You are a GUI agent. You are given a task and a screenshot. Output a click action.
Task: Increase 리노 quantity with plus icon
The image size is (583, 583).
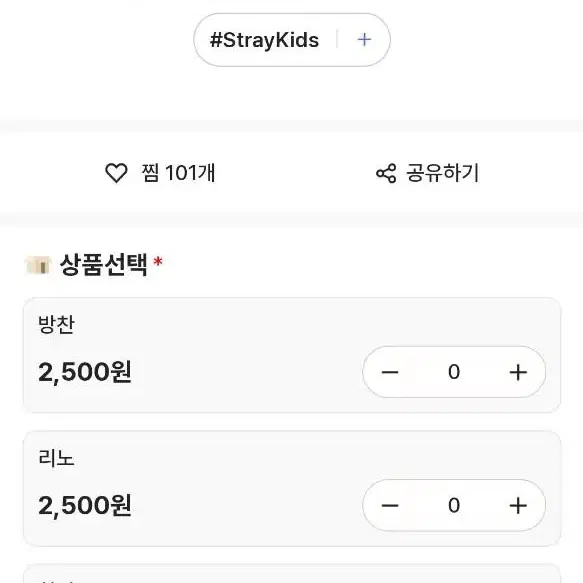point(518,506)
